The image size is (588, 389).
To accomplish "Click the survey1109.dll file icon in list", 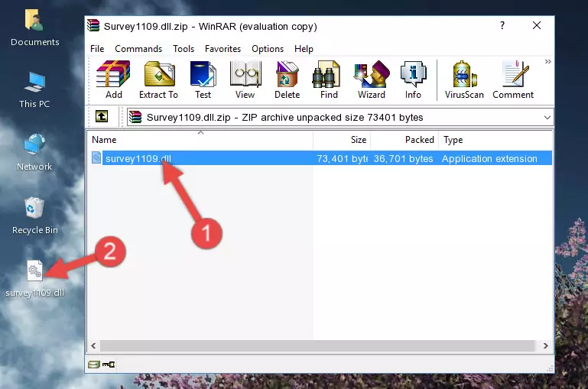I will [96, 157].
